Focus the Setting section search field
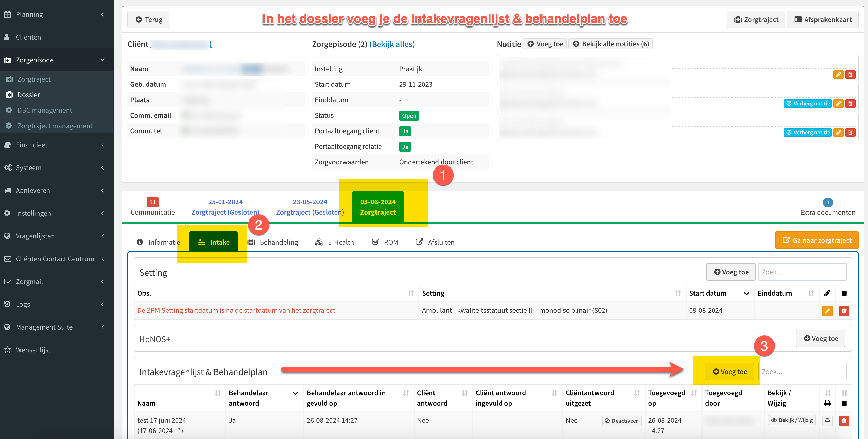Image resolution: width=868 pixels, height=439 pixels. [x=802, y=272]
